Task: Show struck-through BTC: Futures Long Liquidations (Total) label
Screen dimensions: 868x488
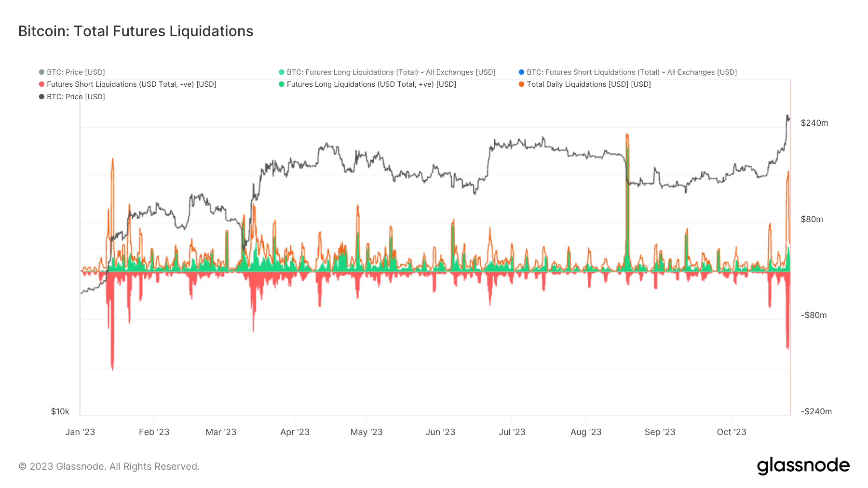Action: point(391,72)
